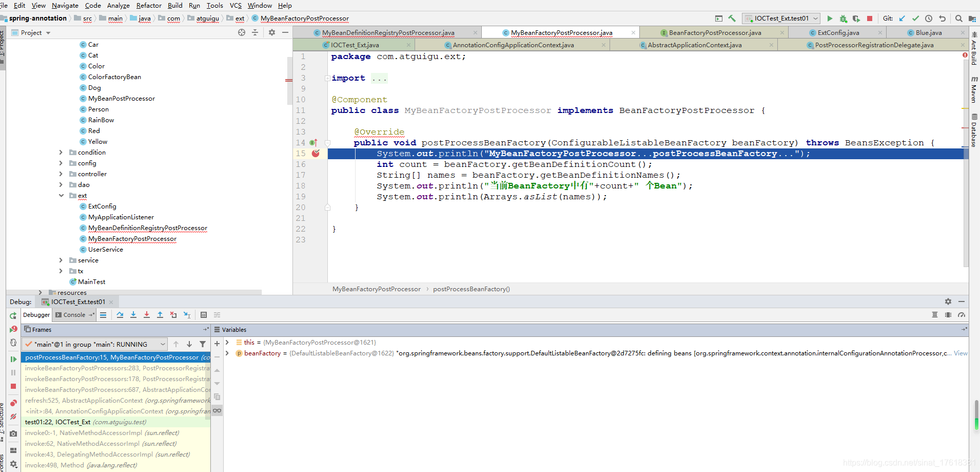Click the Locate target icon in the Project panel
This screenshot has height=472, width=980.
(x=242, y=32)
